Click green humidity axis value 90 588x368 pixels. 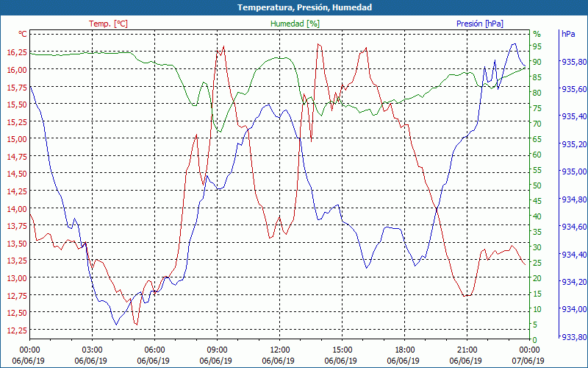click(537, 62)
